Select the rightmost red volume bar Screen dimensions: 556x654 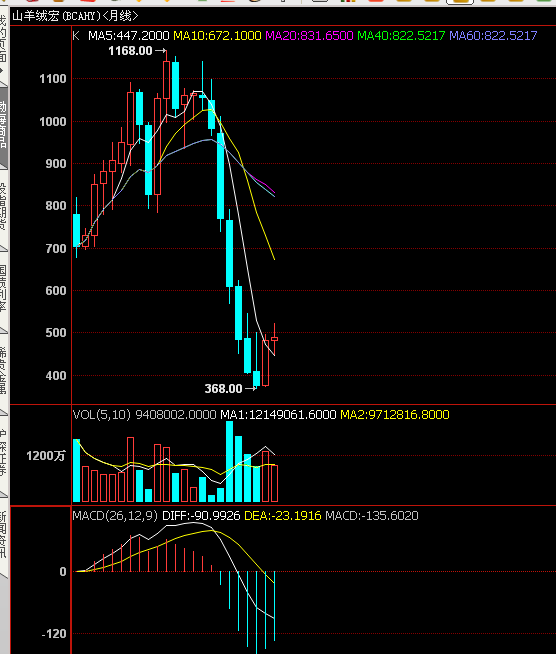click(x=274, y=483)
